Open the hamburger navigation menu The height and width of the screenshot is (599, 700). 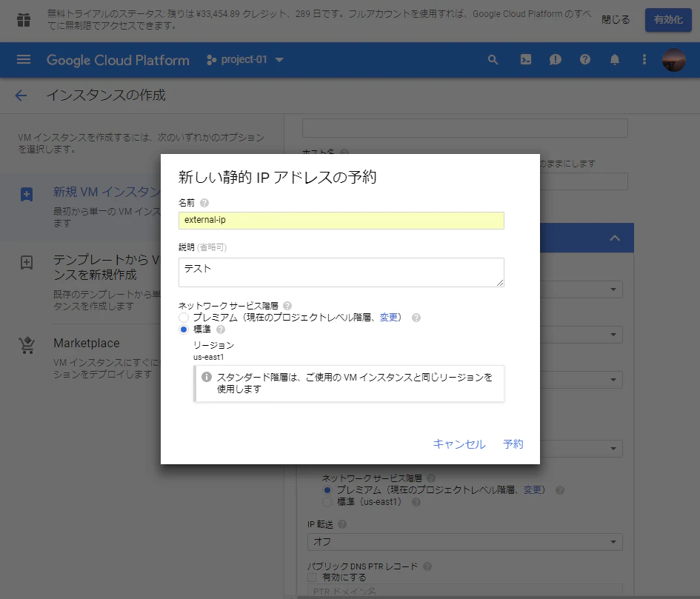23,60
